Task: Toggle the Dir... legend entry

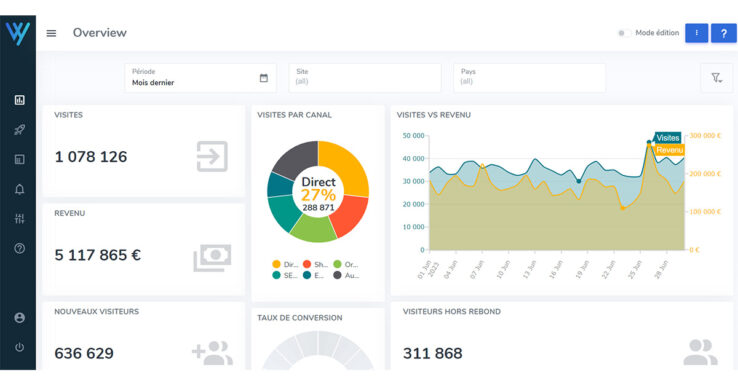Action: pyautogui.click(x=285, y=265)
